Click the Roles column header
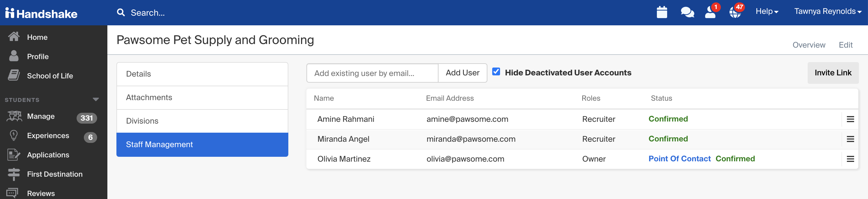Screen dimensions: 868x199 pos(591,98)
